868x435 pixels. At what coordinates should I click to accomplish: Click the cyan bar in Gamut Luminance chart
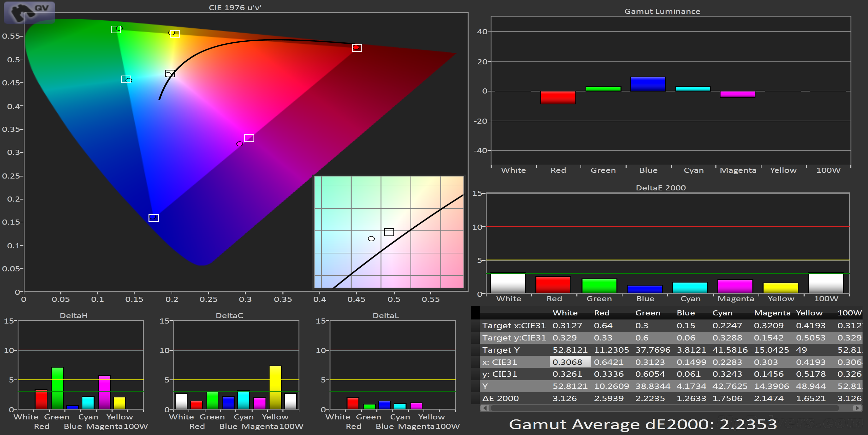click(693, 89)
